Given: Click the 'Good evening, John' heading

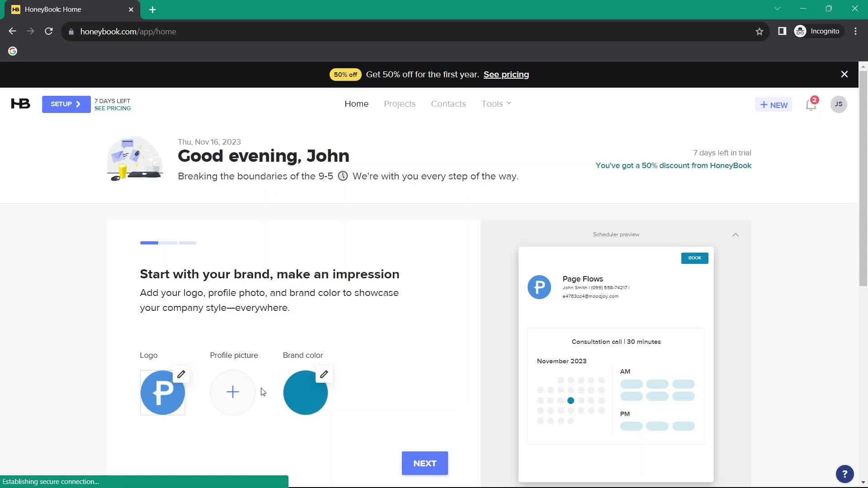Looking at the screenshot, I should click(x=264, y=156).
